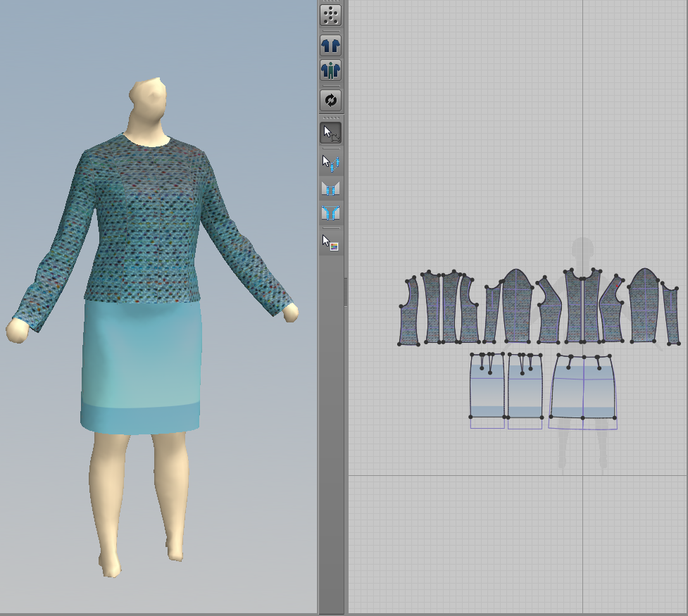Click the tweed jacket on the 3D avatar

pyautogui.click(x=145, y=220)
